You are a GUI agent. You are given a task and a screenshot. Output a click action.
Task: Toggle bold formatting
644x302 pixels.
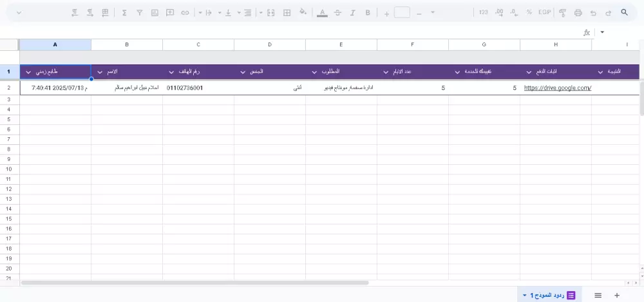tap(368, 13)
